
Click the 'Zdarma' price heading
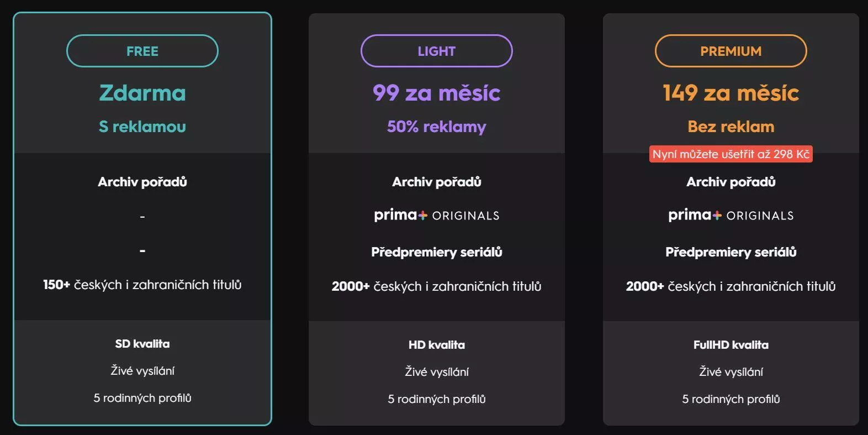coord(142,93)
